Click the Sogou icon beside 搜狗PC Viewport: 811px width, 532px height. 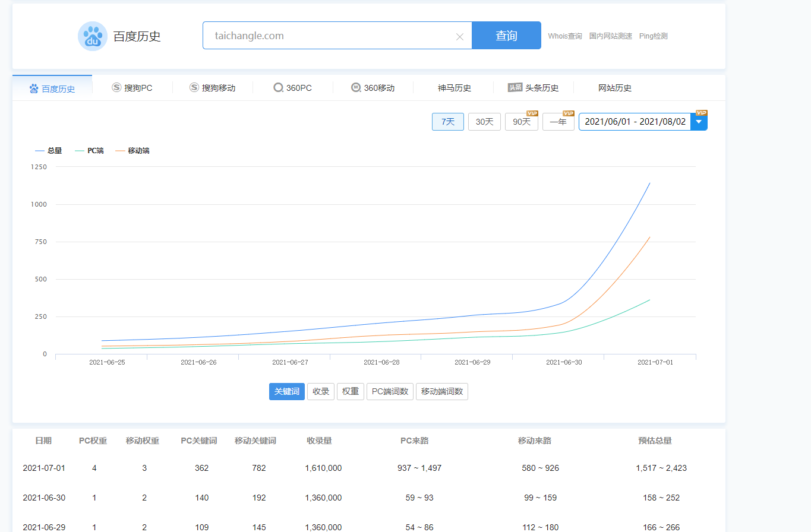point(116,87)
